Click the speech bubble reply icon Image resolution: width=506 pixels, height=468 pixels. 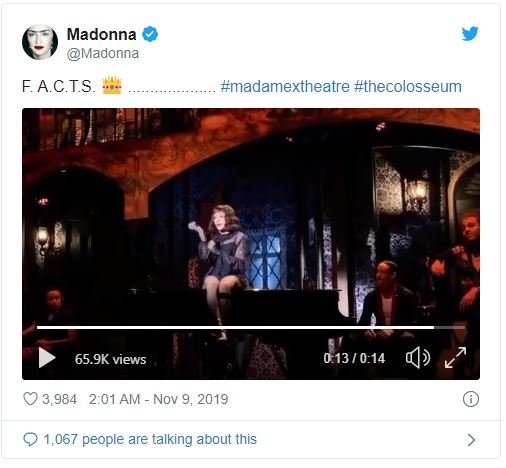(x=30, y=439)
